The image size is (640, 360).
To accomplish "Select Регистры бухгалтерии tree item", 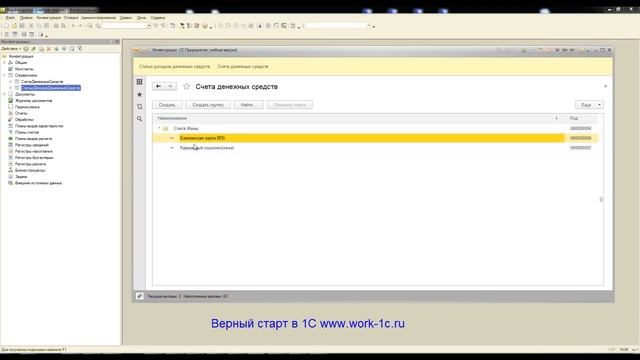I will tap(34, 158).
